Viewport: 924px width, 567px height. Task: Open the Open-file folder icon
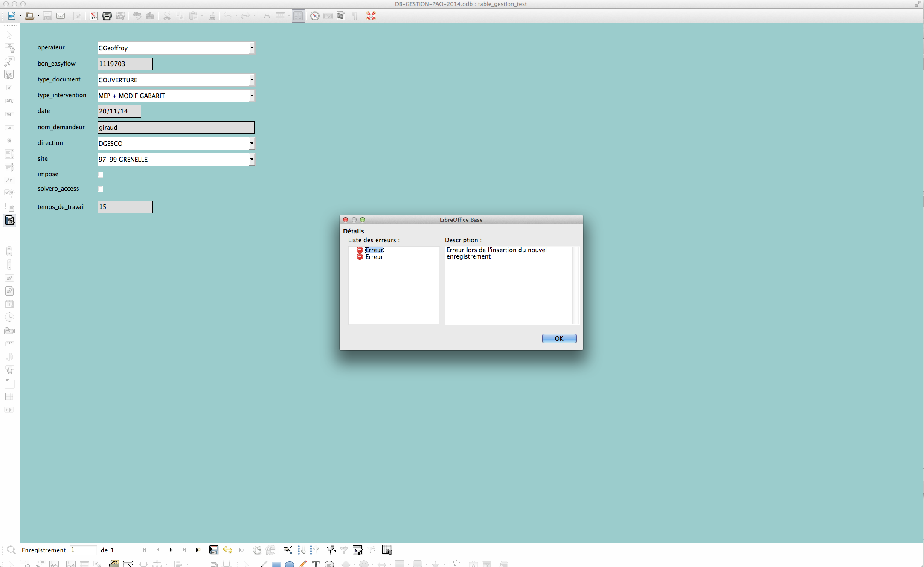coord(29,16)
